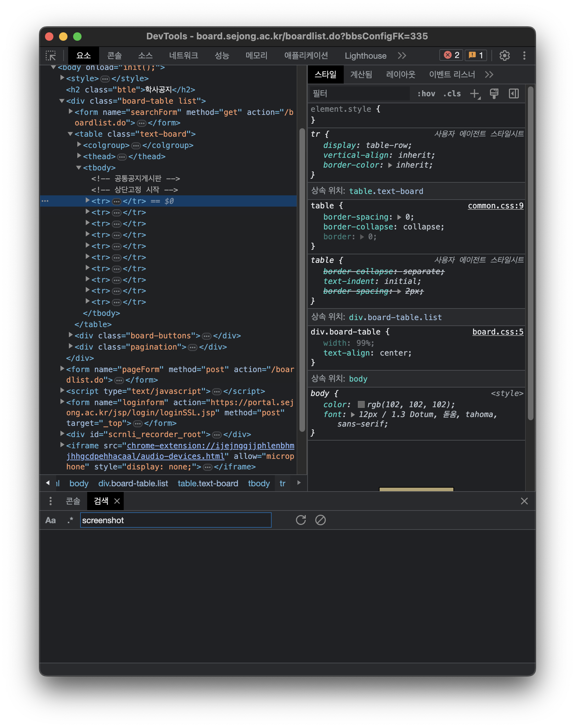Clear the search results icon
575x728 pixels.
(x=321, y=520)
